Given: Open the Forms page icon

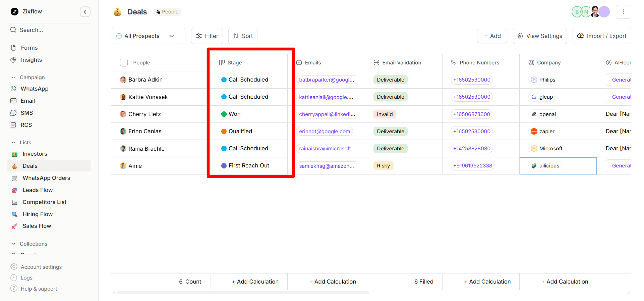Looking at the screenshot, I should click(x=13, y=48).
